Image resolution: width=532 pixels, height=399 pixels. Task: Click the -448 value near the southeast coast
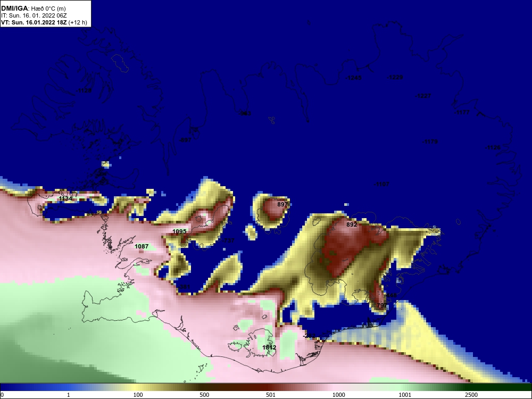point(390,295)
